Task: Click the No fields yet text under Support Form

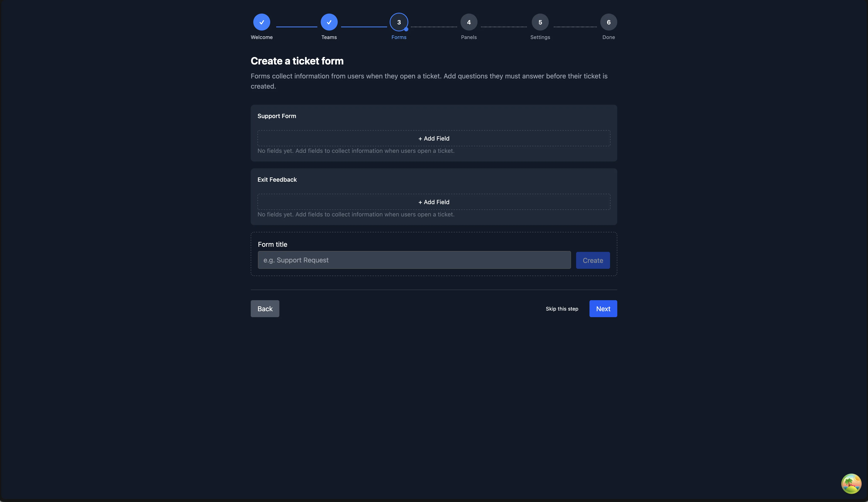Action: (x=356, y=151)
